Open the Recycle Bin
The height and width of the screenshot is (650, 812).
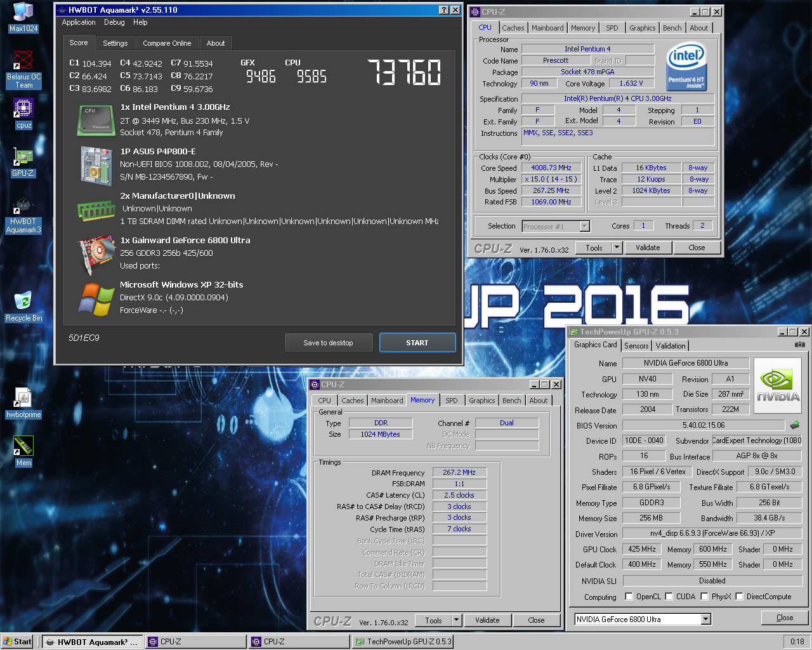point(23,307)
